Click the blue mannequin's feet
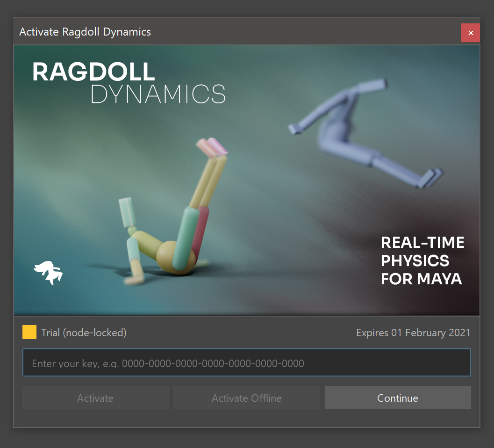This screenshot has height=448, width=494. click(x=430, y=178)
